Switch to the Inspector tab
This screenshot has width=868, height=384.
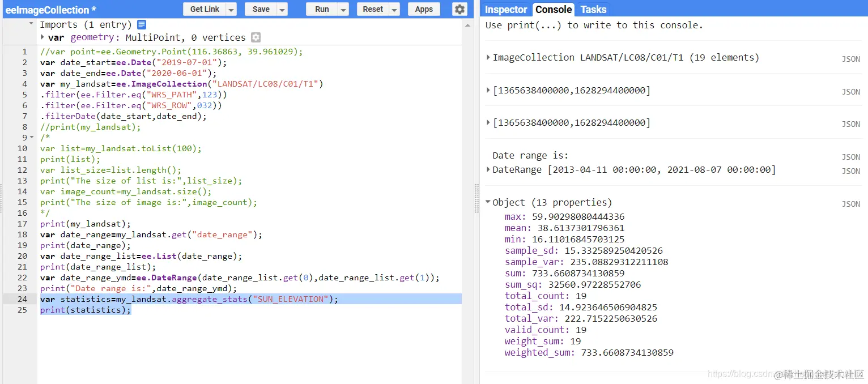(x=506, y=10)
